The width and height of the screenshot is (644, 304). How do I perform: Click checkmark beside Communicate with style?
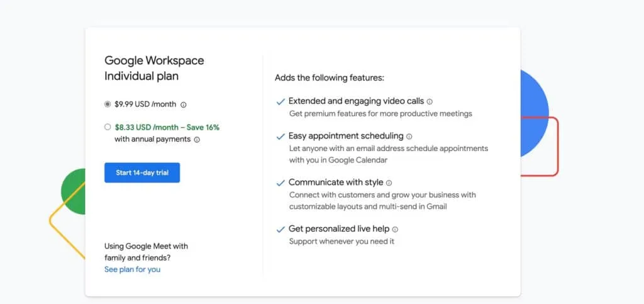pyautogui.click(x=280, y=183)
